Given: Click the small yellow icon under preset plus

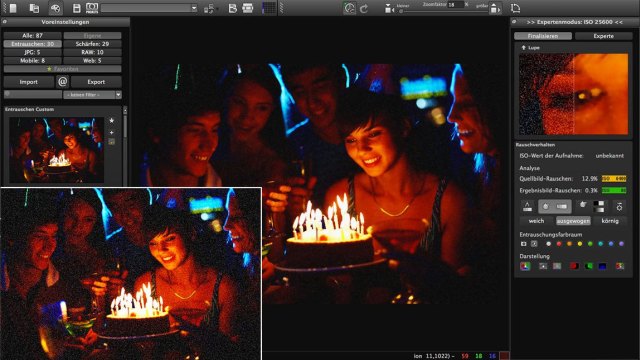Looking at the screenshot, I should tap(111, 142).
